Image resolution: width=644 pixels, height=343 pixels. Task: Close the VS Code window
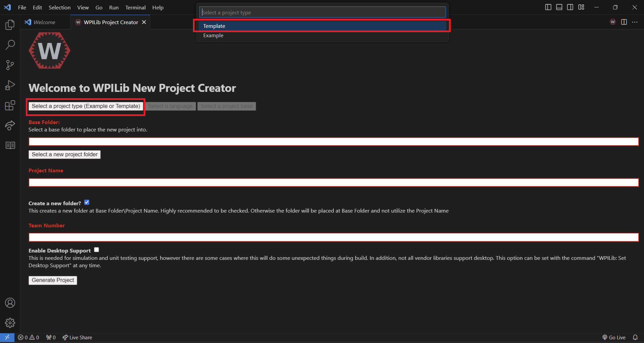coord(635,7)
